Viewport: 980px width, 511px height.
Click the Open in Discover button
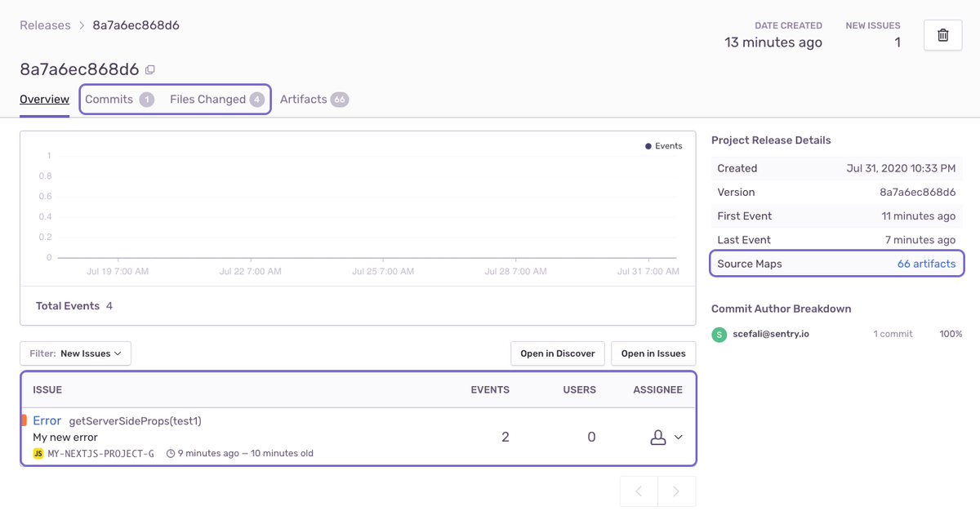[x=558, y=353]
